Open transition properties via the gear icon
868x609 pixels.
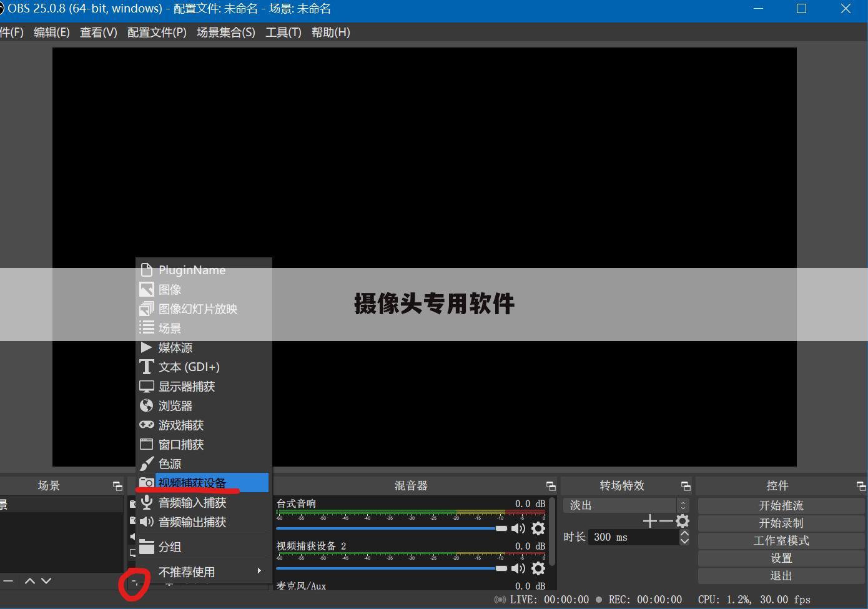click(683, 521)
